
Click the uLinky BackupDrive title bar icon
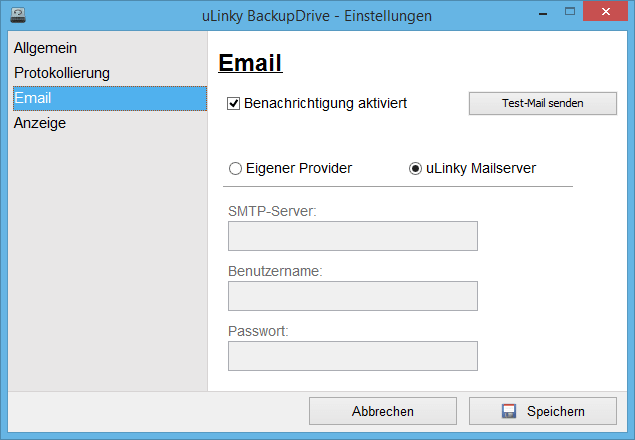(17, 15)
